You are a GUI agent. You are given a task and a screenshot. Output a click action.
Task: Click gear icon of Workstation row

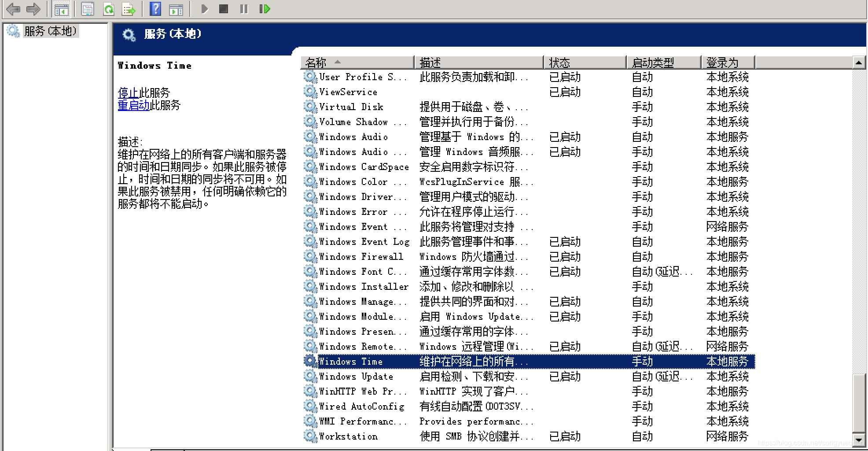[x=310, y=436]
